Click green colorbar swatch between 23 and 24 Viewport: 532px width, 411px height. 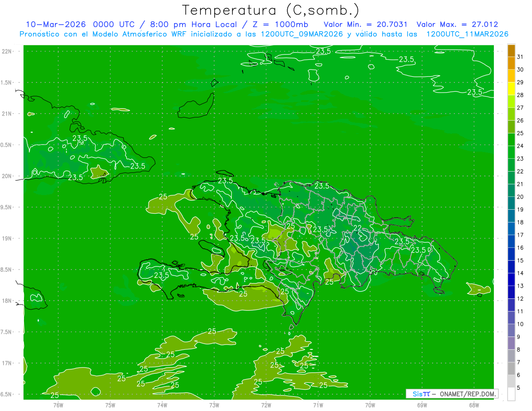pos(511,153)
